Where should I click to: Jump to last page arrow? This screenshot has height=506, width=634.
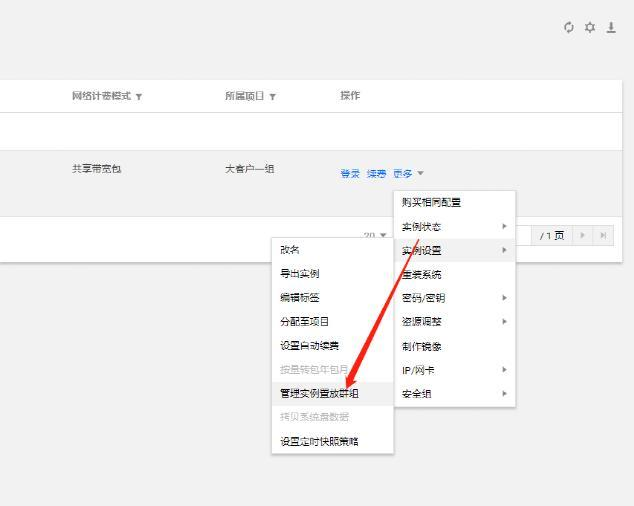(603, 235)
